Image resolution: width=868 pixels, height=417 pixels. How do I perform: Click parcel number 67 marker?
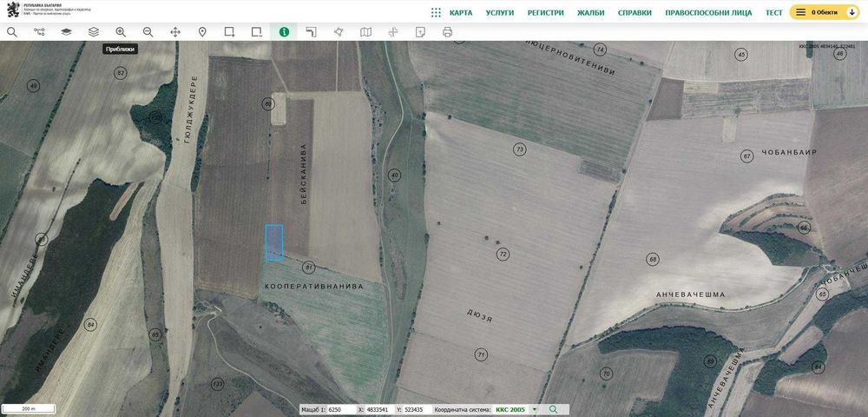click(747, 156)
